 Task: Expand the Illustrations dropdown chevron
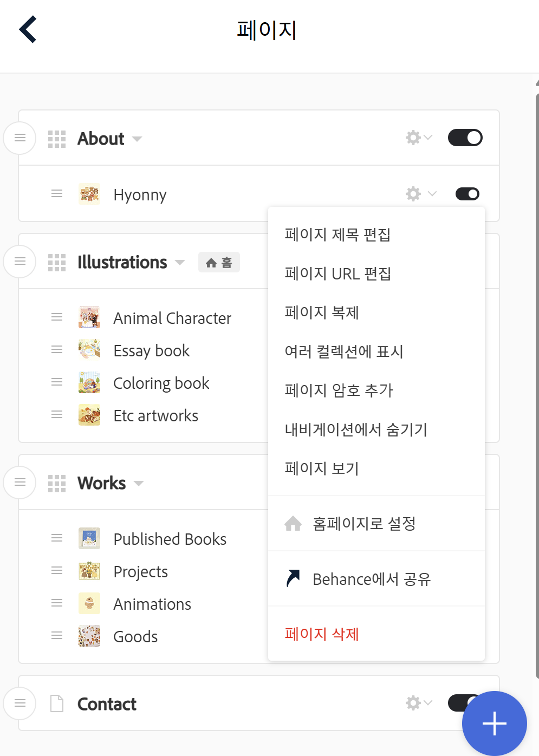click(x=179, y=263)
